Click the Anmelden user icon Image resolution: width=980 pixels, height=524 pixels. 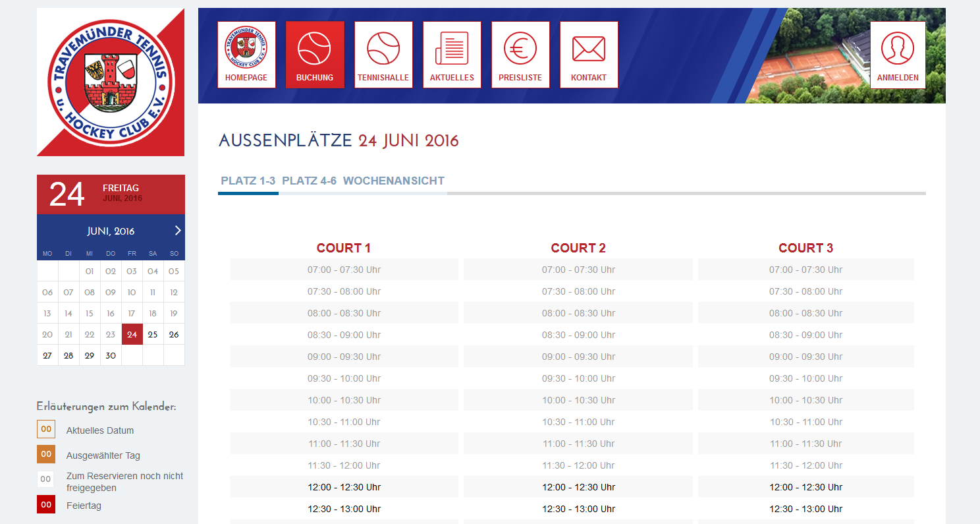(898, 49)
